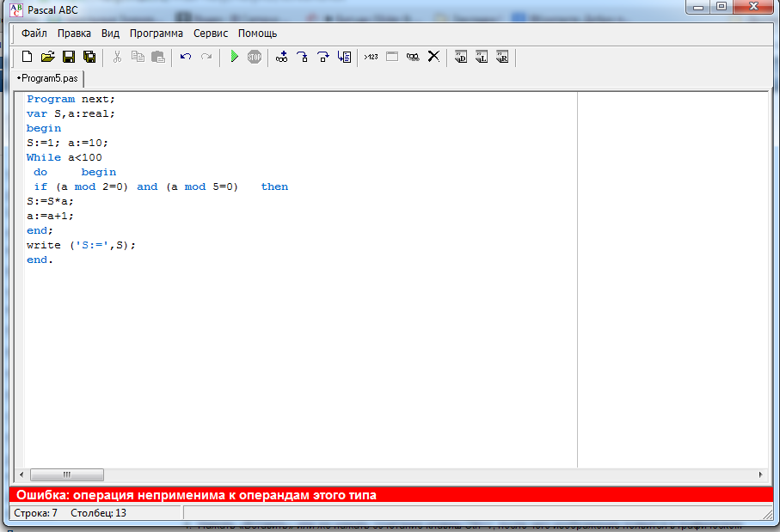
Task: Cut selection with scissors icon
Action: [x=118, y=57]
